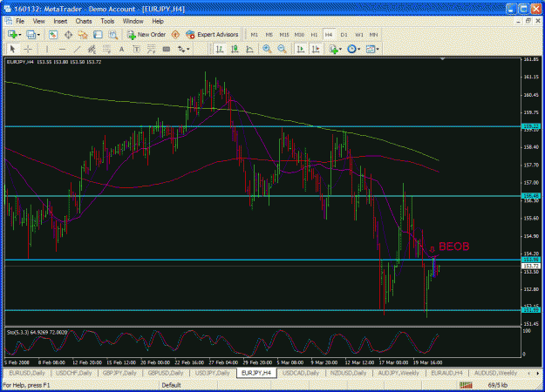Switch to the GBPJPY,Daily chart tab
The image size is (545, 392).
pos(119,373)
